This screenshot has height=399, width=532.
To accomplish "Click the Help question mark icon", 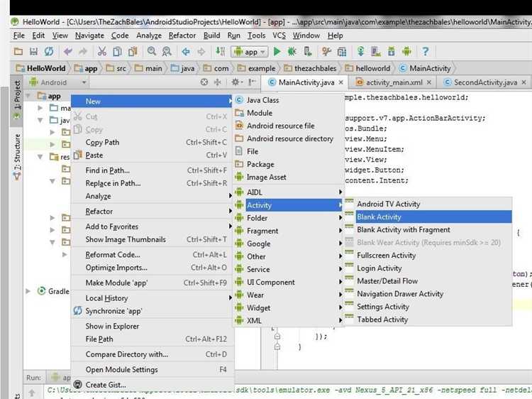I will (x=425, y=52).
